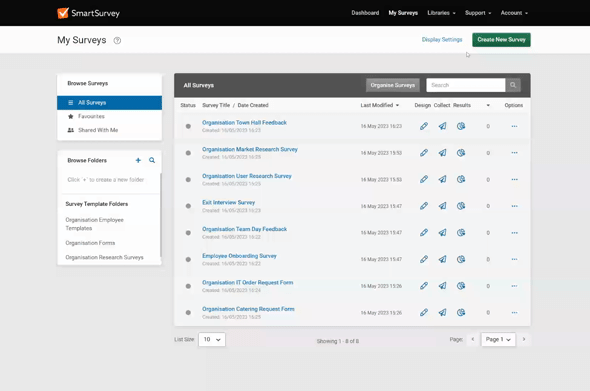Open options for Organisation User Research Survey

514,180
